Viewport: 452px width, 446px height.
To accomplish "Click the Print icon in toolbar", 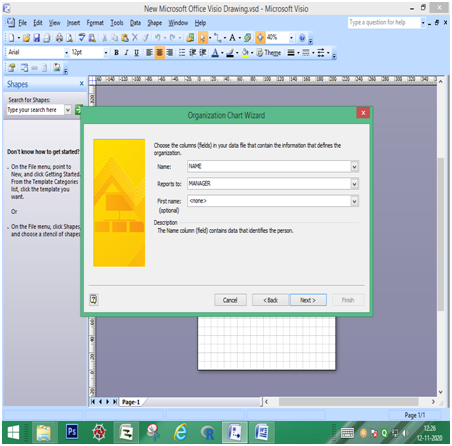I will pos(59,38).
